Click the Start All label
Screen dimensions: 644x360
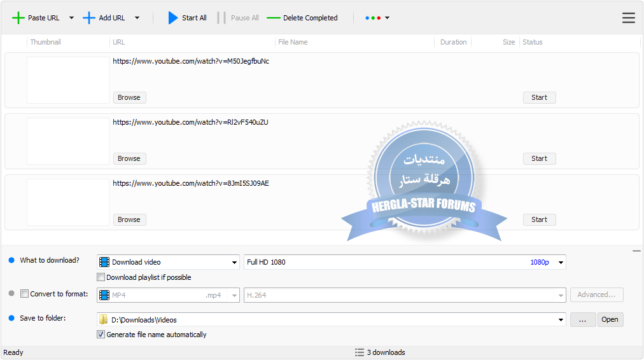pos(194,18)
